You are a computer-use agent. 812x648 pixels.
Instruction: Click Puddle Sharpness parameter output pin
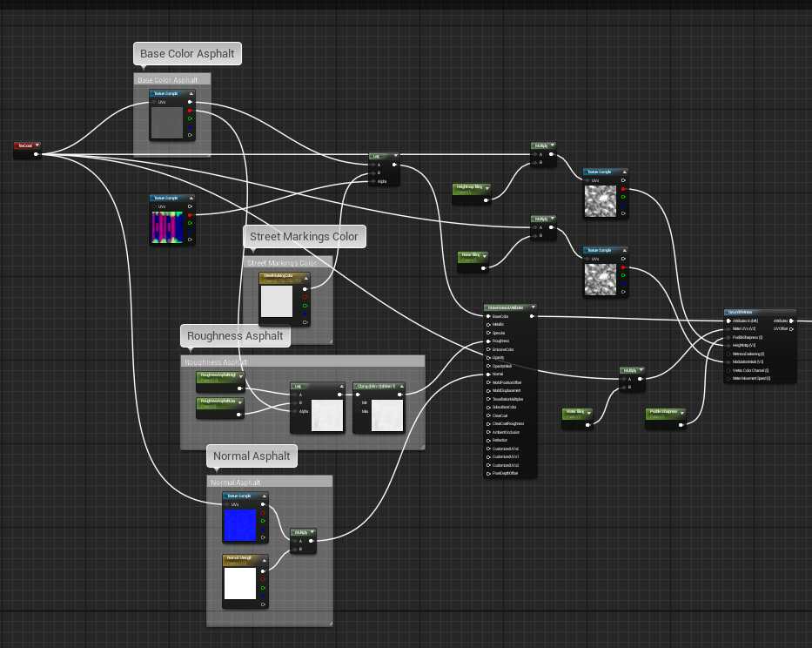tap(681, 425)
